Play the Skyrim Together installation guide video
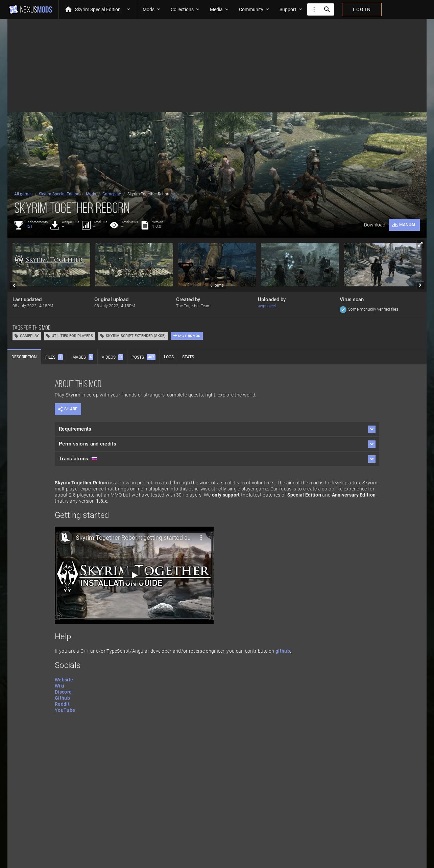This screenshot has width=434, height=868. [x=134, y=575]
